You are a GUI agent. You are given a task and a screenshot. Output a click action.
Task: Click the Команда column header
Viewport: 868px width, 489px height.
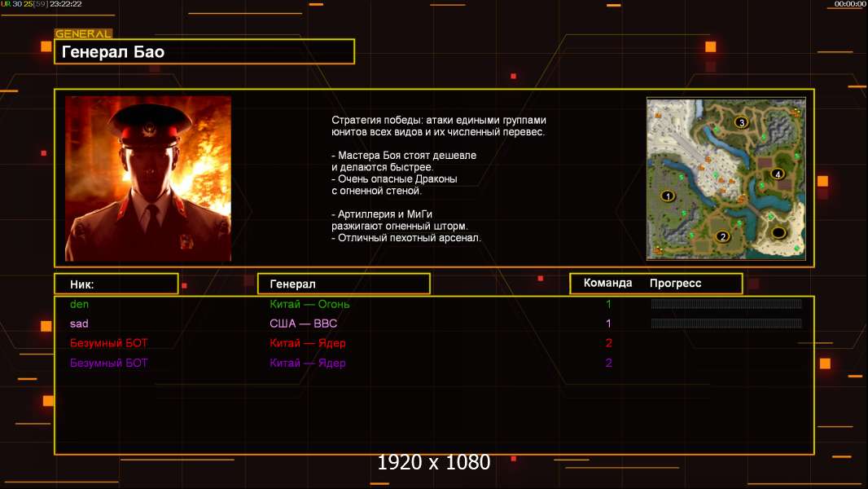tap(607, 283)
